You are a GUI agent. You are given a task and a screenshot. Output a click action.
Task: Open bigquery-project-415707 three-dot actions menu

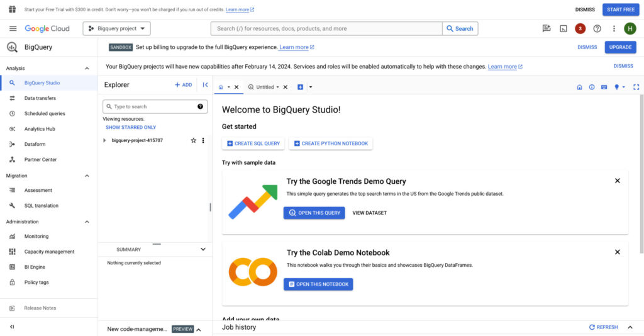pos(203,140)
